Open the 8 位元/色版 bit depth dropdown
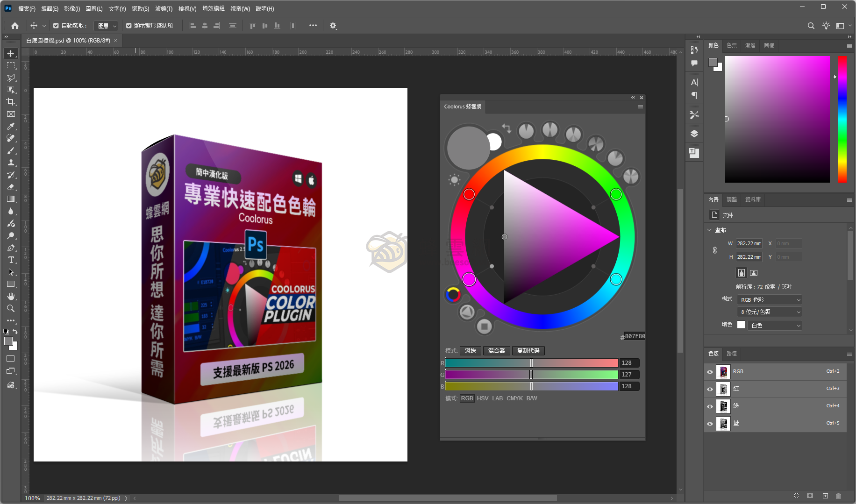 tap(770, 312)
